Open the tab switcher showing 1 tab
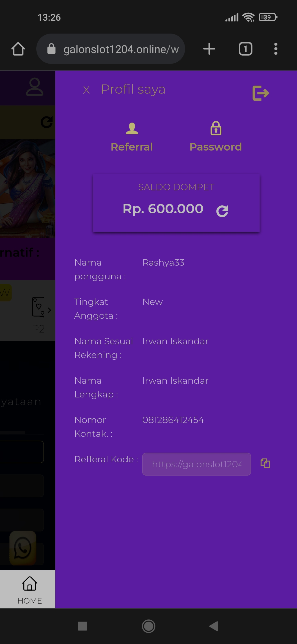Viewport: 297px width, 644px height. coord(245,49)
